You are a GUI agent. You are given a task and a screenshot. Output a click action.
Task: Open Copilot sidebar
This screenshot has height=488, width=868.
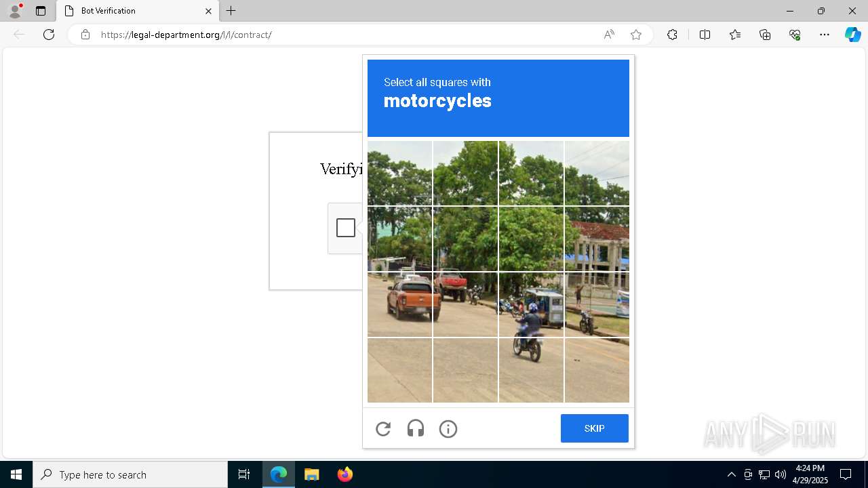click(x=852, y=35)
